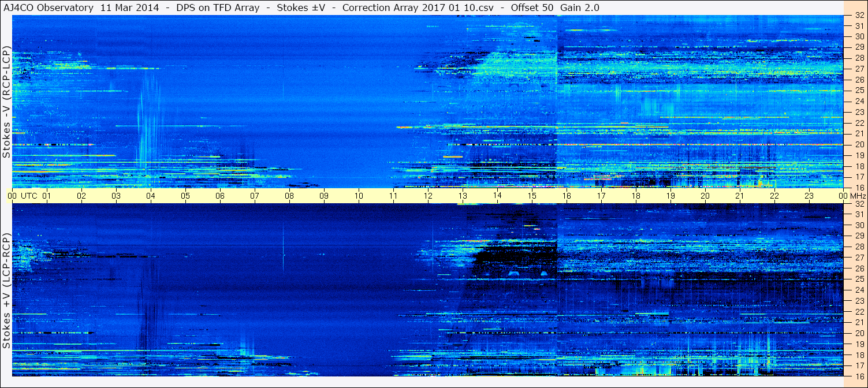This screenshot has width=868, height=388.
Task: Click 32 MHz tick on Stokes -V scale
Action: tap(859, 16)
